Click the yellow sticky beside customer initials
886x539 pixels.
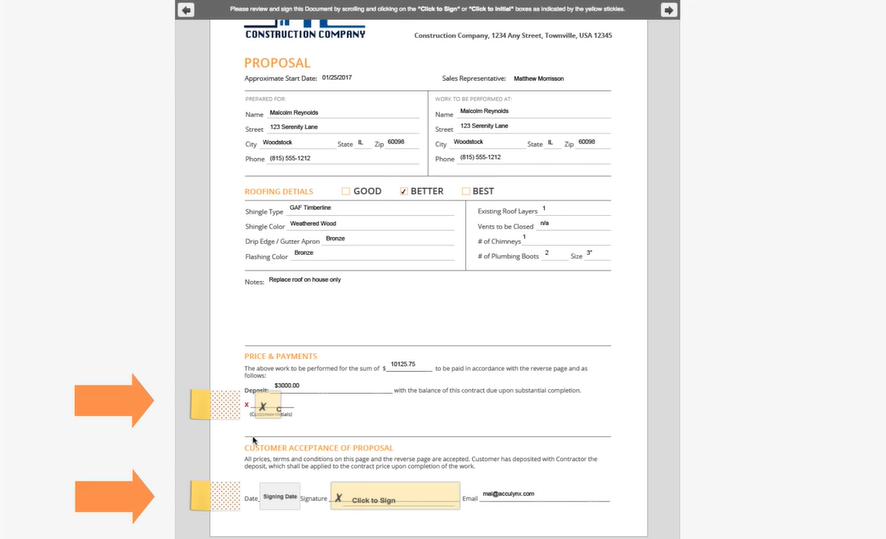click(215, 405)
